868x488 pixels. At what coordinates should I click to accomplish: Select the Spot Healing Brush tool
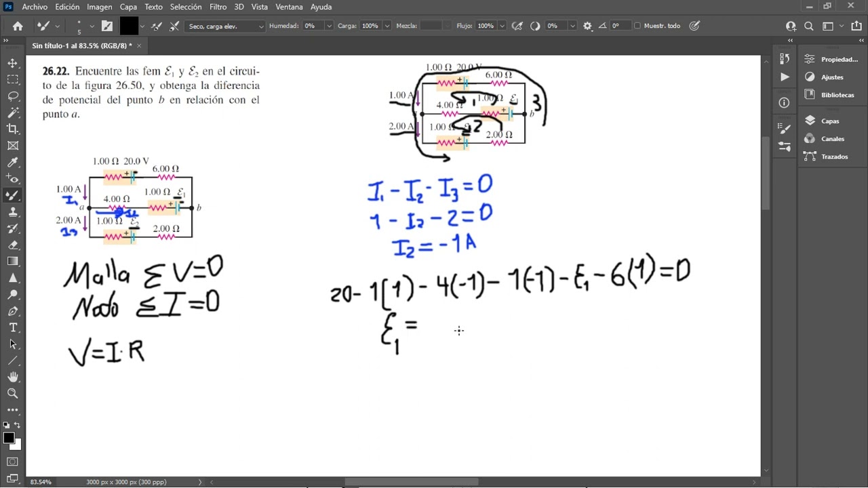(x=12, y=179)
